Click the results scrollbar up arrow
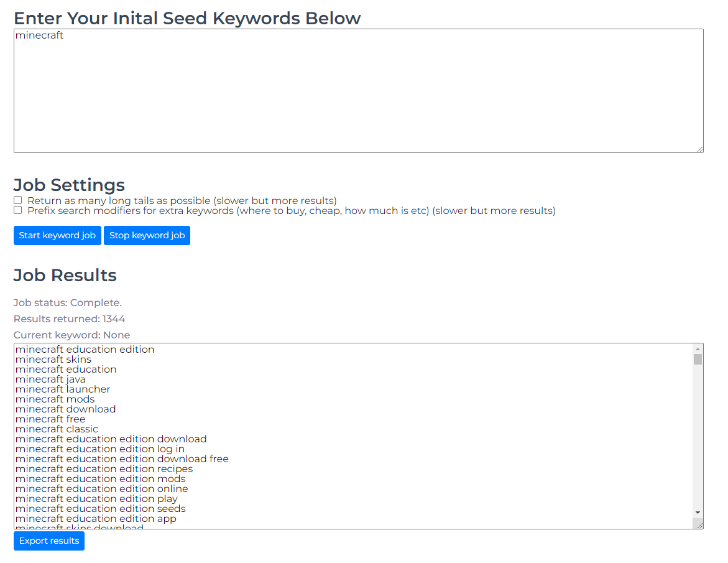The width and height of the screenshot is (728, 563). click(698, 349)
